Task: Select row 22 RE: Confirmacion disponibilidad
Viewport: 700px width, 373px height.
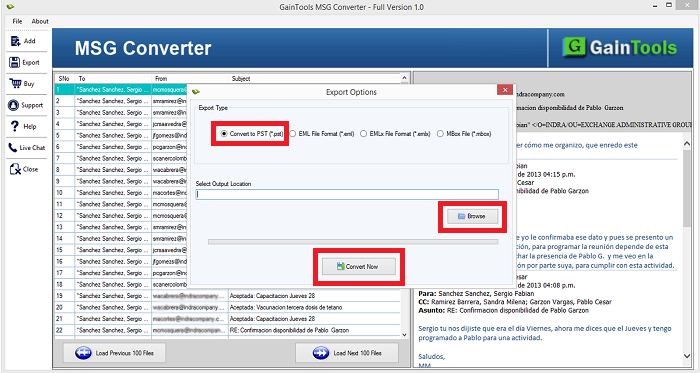Action: pyautogui.click(x=228, y=330)
